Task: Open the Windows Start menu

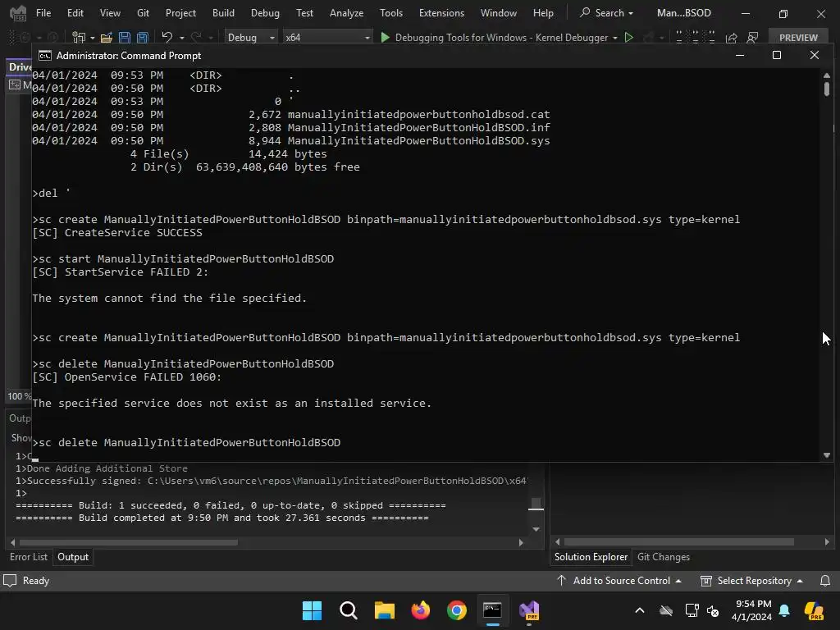Action: click(312, 610)
